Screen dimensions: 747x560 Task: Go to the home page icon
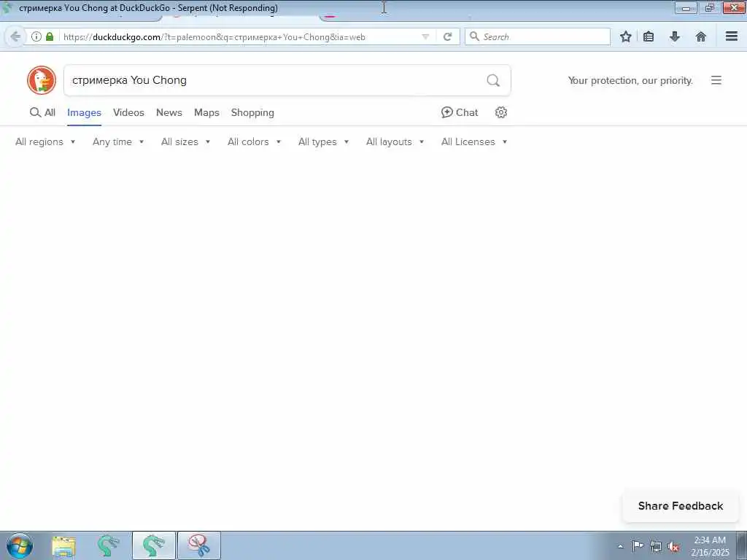point(701,36)
